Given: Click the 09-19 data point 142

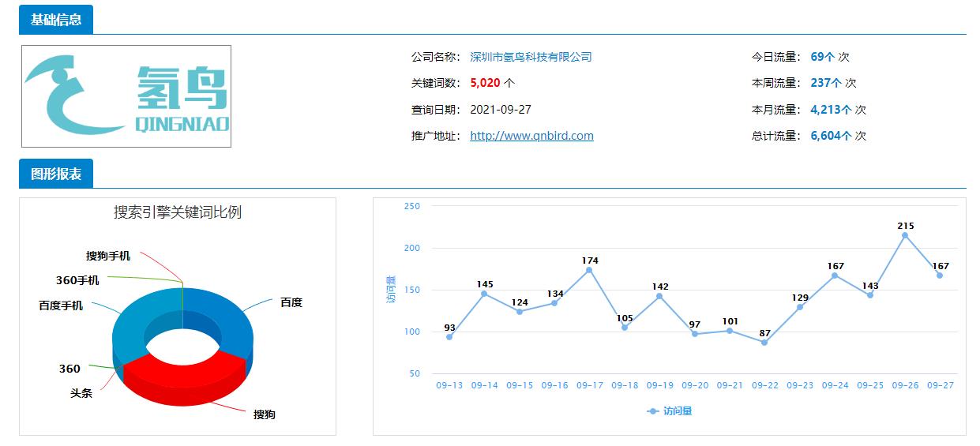Looking at the screenshot, I should (x=659, y=296).
